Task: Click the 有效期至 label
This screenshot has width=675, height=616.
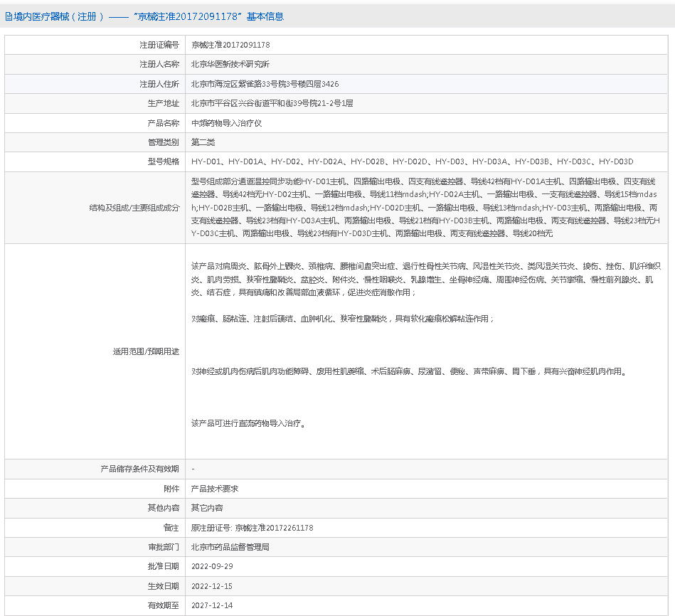Action: (x=163, y=605)
